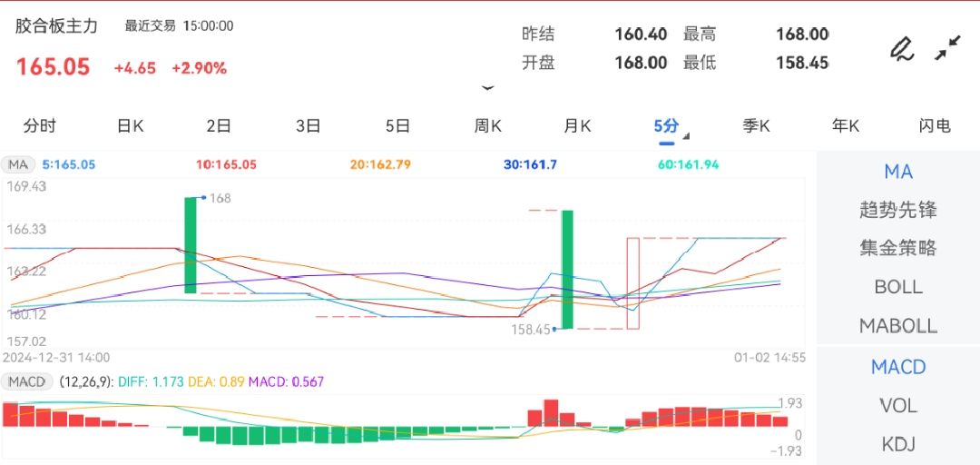Open the 周K chart tab

[487, 126]
